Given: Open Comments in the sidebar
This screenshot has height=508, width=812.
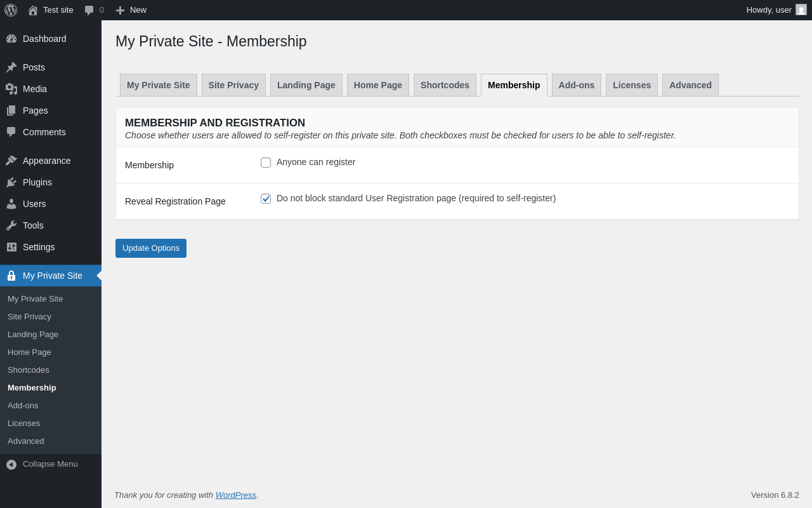Looking at the screenshot, I should pyautogui.click(x=51, y=132).
